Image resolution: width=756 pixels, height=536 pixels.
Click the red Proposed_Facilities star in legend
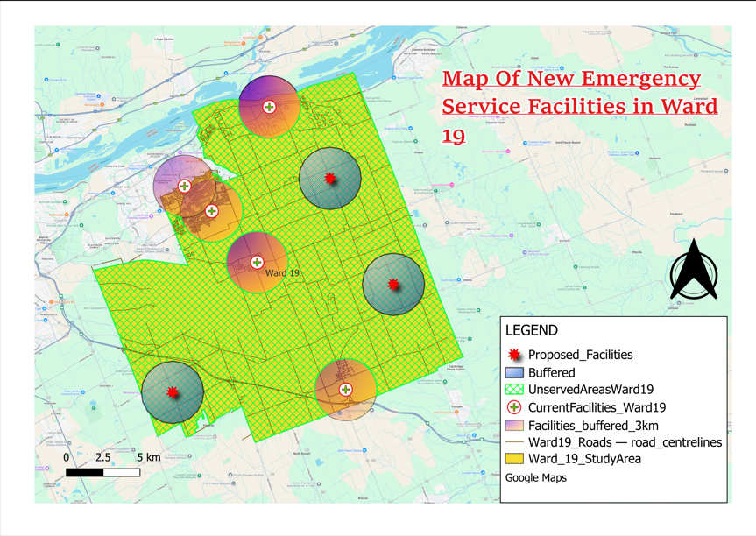(x=514, y=355)
